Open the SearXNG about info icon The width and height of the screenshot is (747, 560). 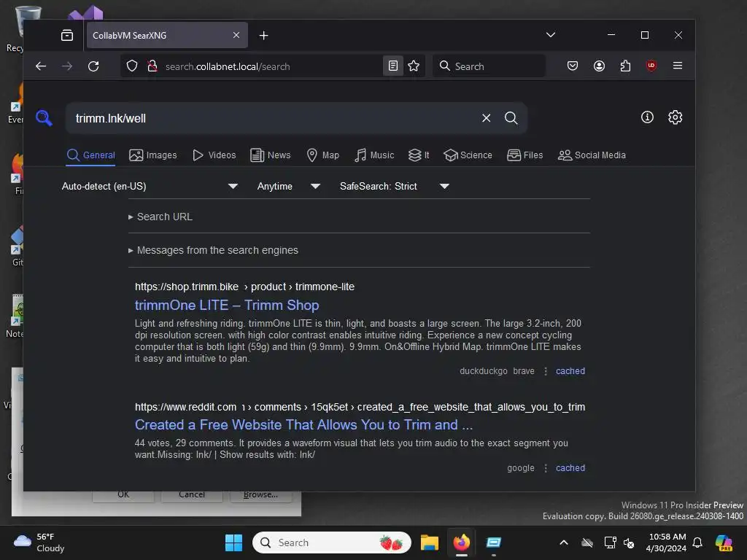tap(647, 117)
